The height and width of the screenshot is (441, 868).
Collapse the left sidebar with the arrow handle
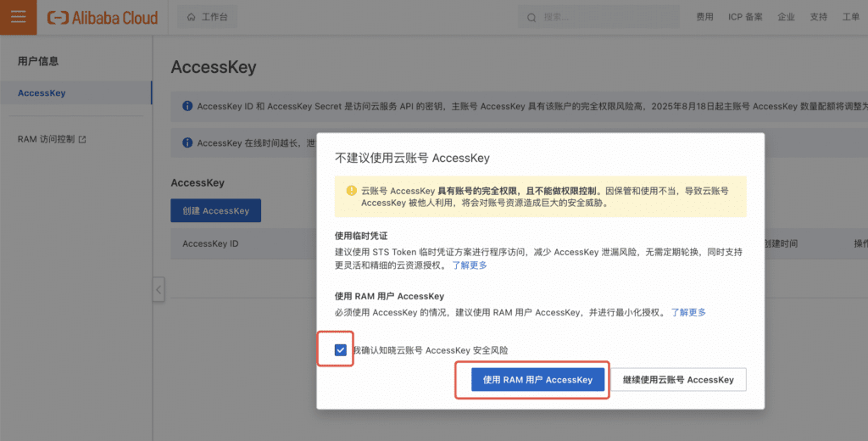159,289
